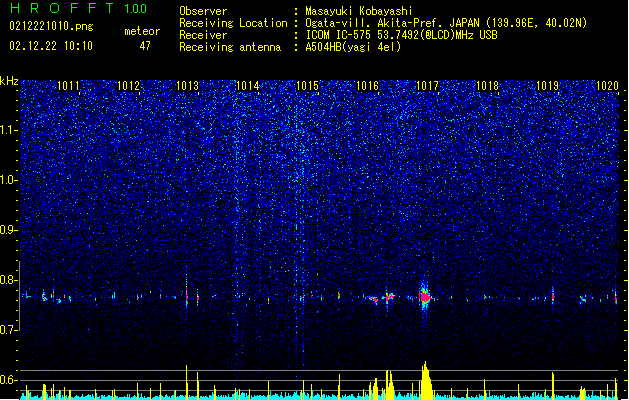This screenshot has height=400, width=629.
Task: Click the 1.1 frequency axis label
Action: click(x=9, y=130)
